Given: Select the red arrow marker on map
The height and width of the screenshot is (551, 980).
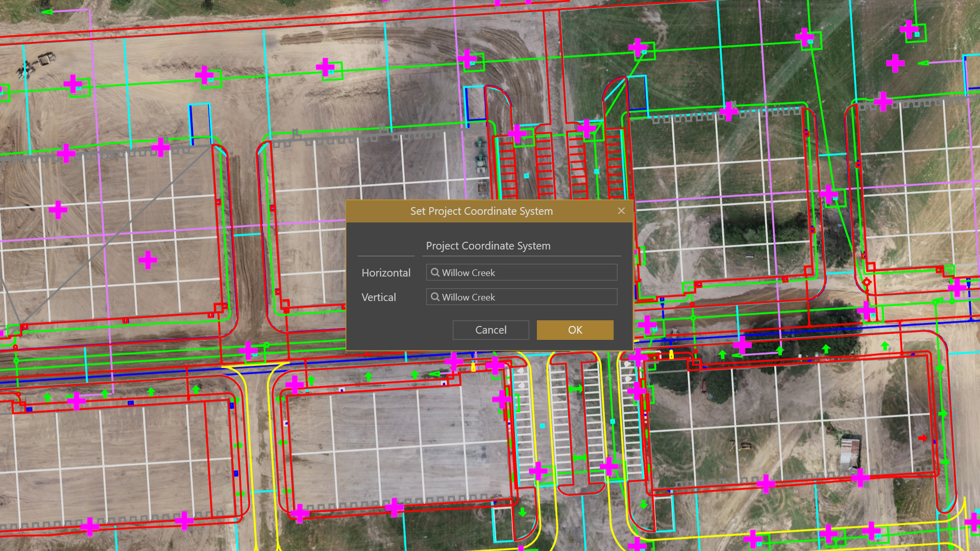Looking at the screenshot, I should [923, 438].
